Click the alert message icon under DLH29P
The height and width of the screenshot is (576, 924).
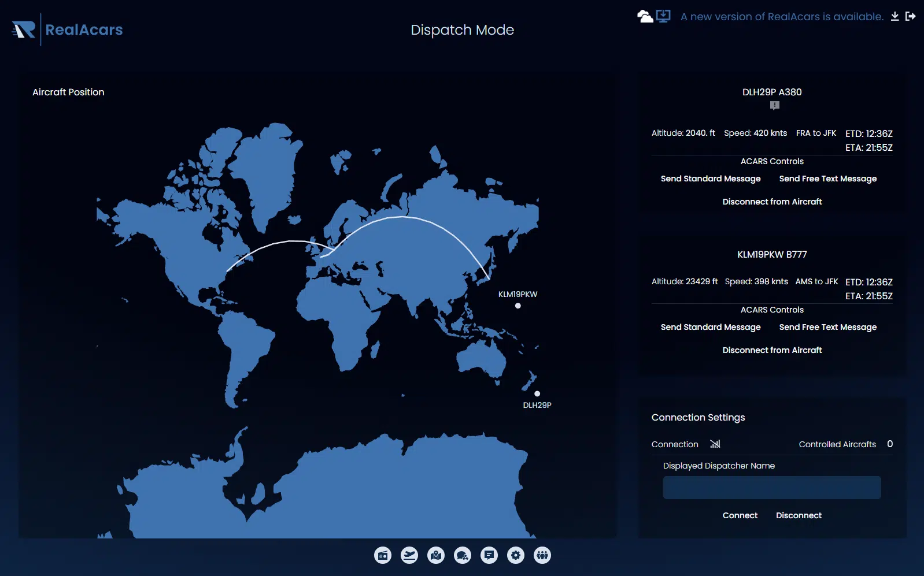[x=775, y=105]
